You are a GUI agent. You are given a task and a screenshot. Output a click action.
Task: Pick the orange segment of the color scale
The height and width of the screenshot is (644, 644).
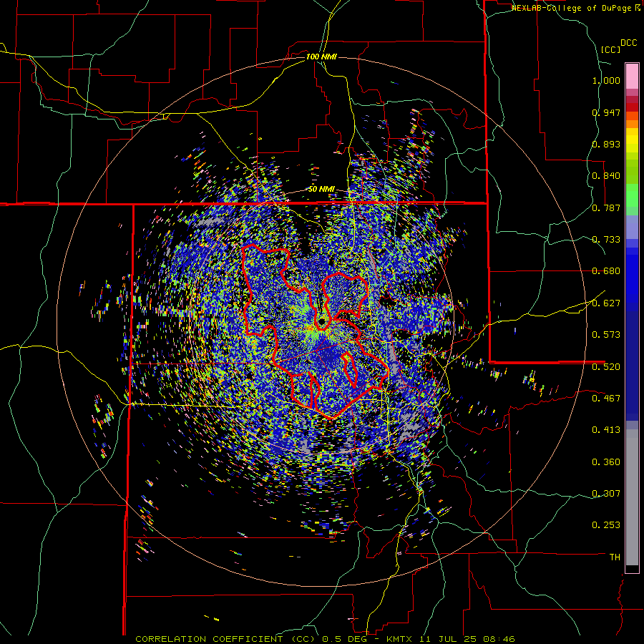[x=632, y=124]
